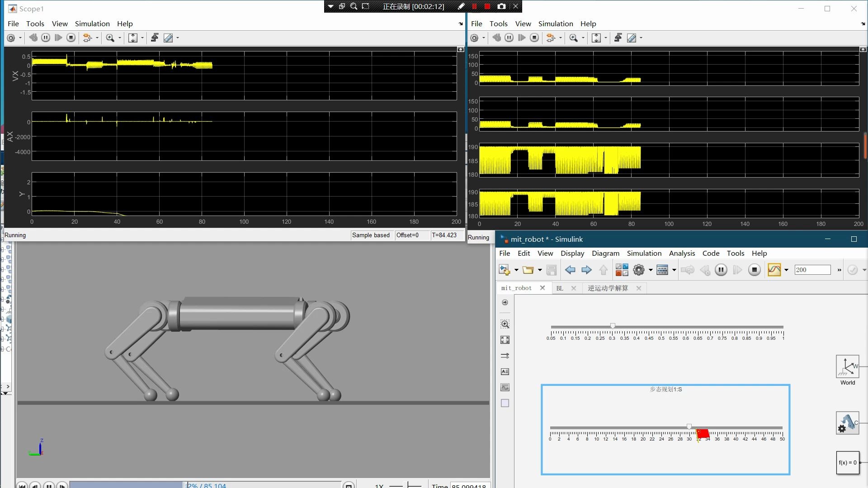Expand the Model Configuration gear dropdown
Viewport: 868px width, 488px height.
point(651,270)
